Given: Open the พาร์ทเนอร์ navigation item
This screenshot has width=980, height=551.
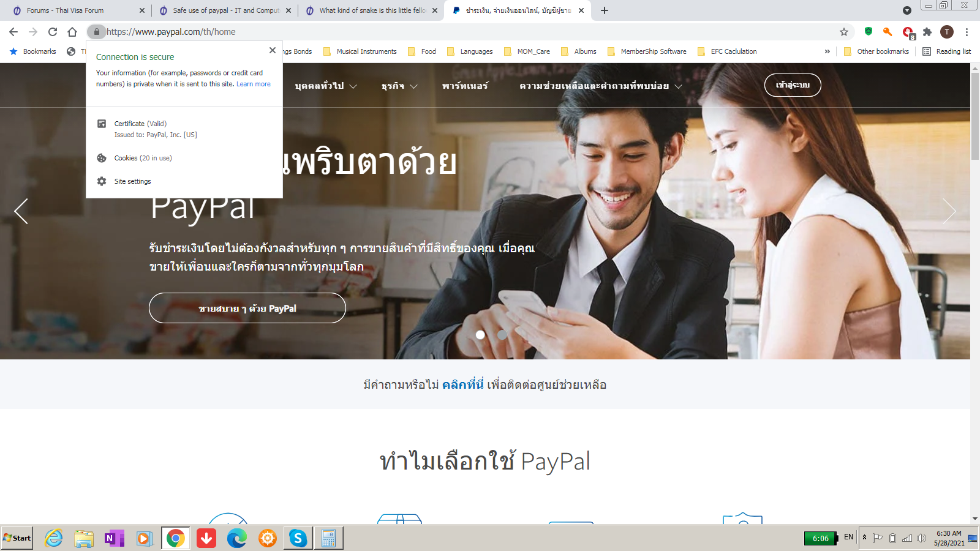Looking at the screenshot, I should [465, 86].
